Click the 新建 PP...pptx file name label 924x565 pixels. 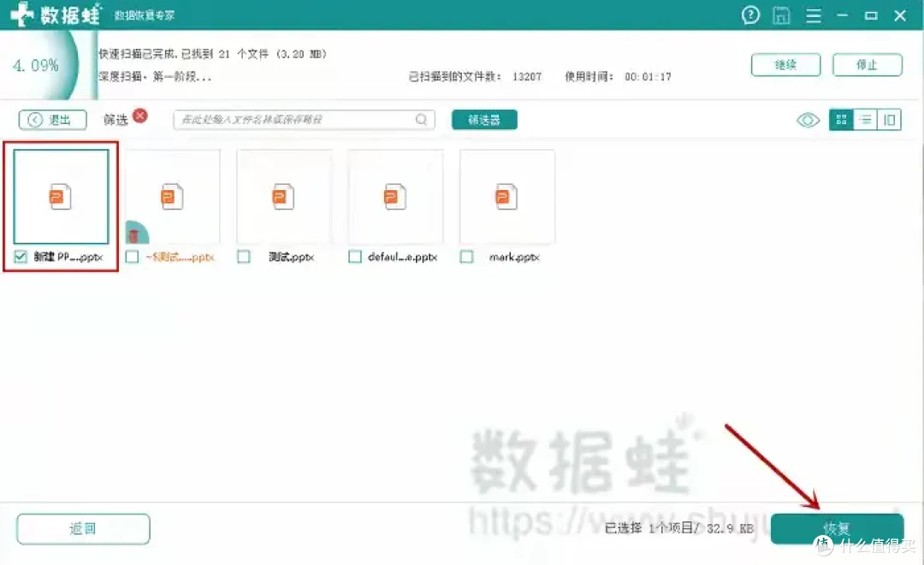tap(68, 257)
